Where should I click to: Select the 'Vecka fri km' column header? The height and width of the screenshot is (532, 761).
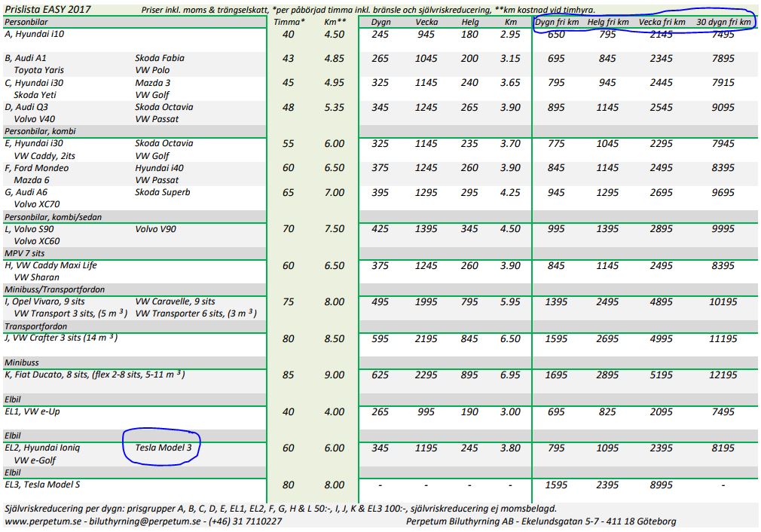click(662, 22)
